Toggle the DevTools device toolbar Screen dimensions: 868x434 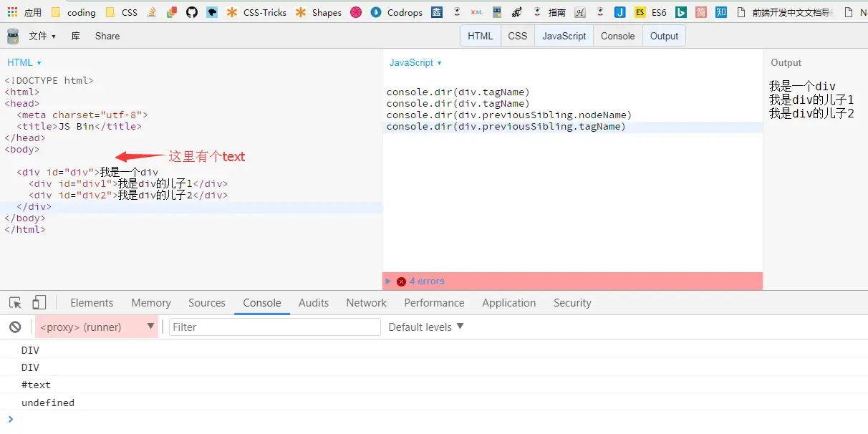(39, 303)
